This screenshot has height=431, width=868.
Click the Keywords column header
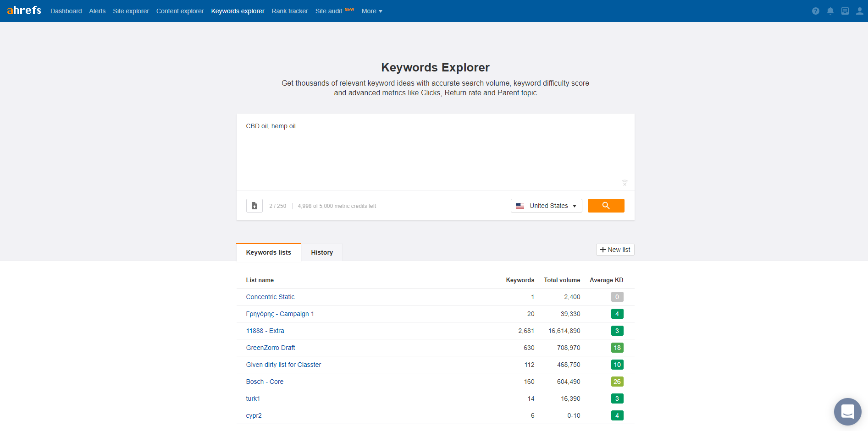coord(520,280)
